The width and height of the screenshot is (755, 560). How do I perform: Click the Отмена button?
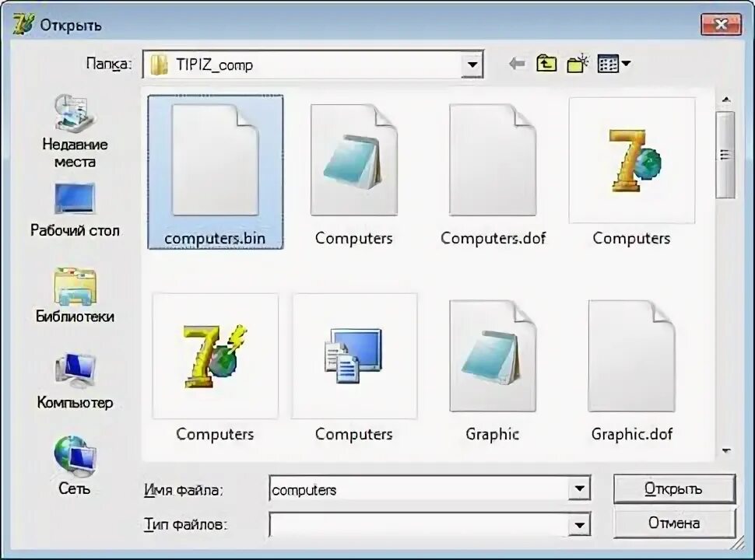(x=674, y=523)
